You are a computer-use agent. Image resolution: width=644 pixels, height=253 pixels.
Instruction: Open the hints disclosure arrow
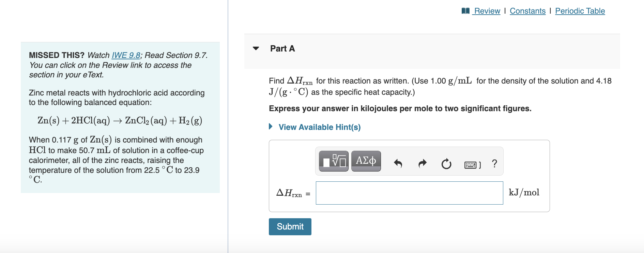point(271,126)
